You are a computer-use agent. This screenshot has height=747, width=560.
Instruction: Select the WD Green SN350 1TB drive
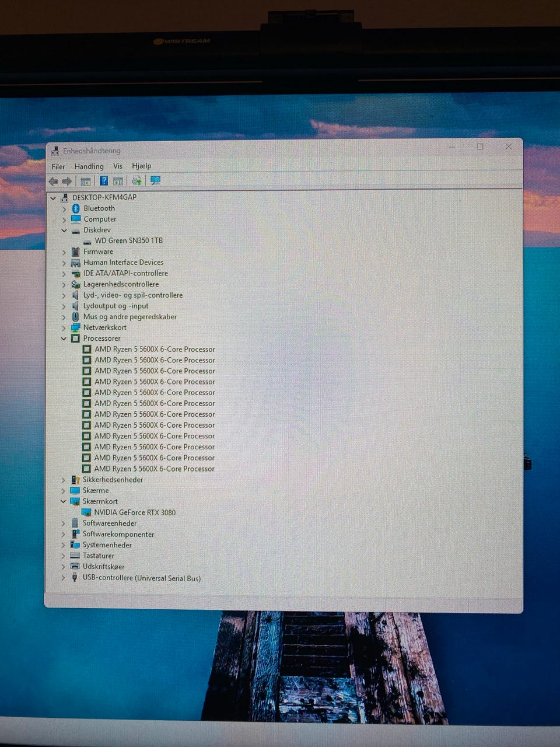(129, 240)
